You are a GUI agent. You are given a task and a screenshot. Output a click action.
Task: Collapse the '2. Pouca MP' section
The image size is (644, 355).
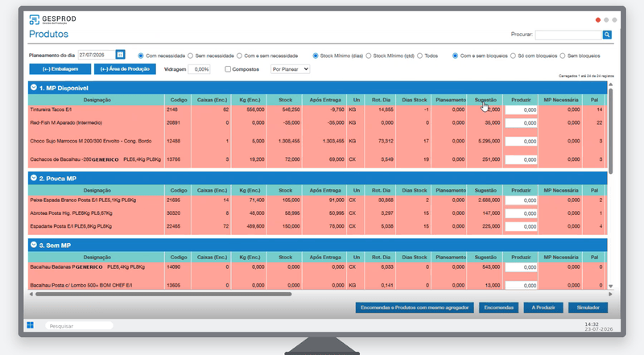[34, 178]
